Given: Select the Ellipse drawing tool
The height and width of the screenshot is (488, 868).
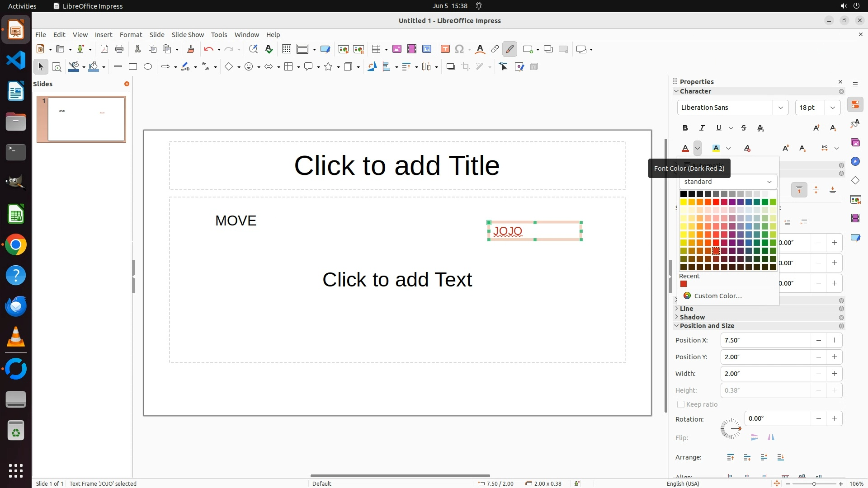Looking at the screenshot, I should tap(148, 67).
